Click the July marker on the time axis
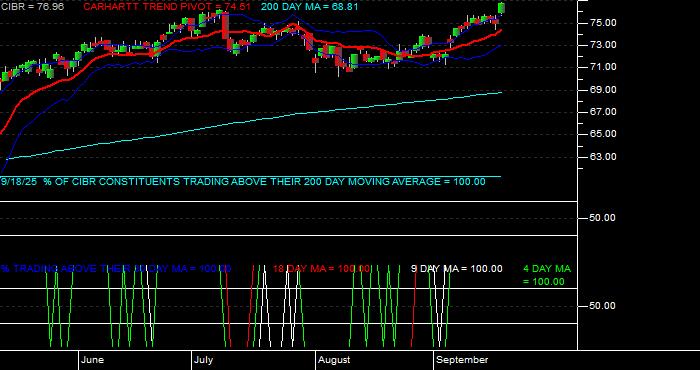700x370 pixels. coord(204,360)
